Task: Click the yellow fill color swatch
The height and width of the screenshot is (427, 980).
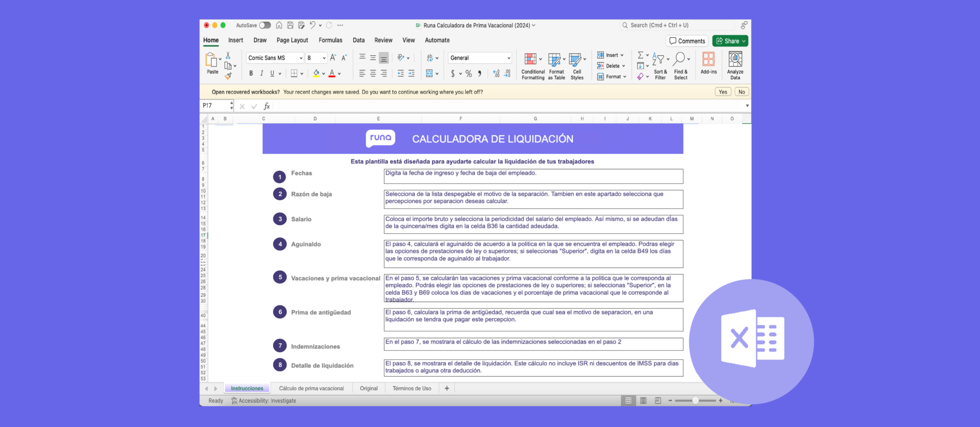Action: 316,73
